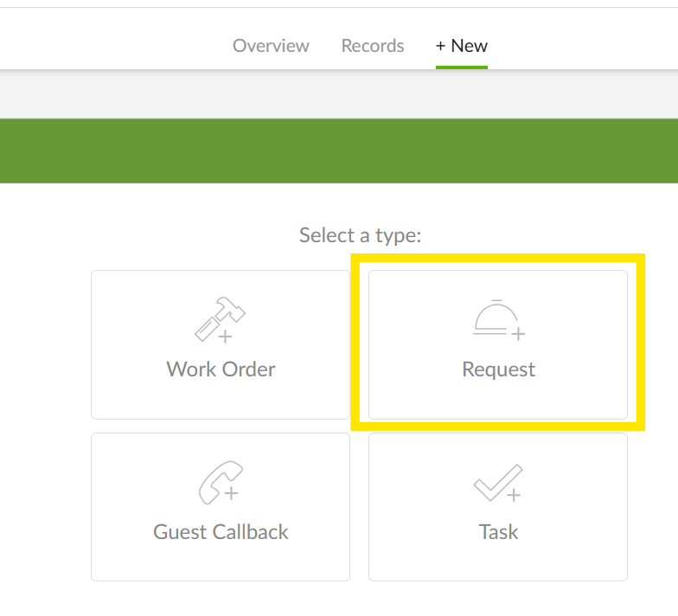
Task: Pick the Task text label
Action: [498, 532]
